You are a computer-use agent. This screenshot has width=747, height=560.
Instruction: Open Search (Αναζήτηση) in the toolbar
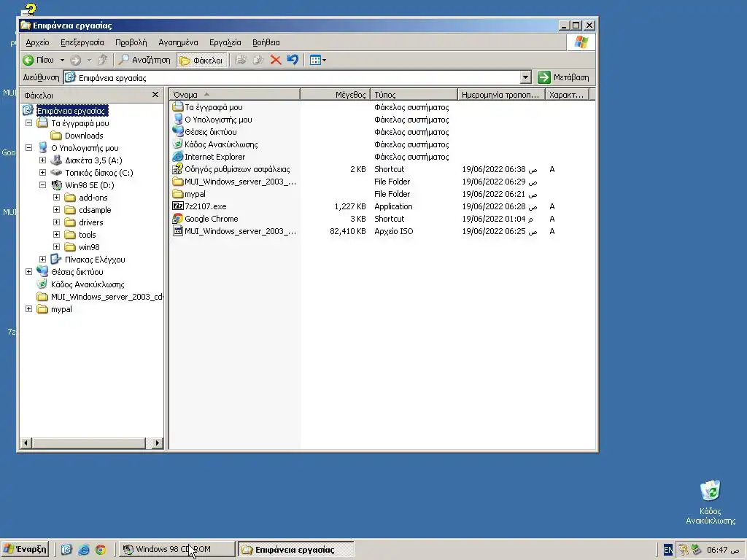point(144,60)
